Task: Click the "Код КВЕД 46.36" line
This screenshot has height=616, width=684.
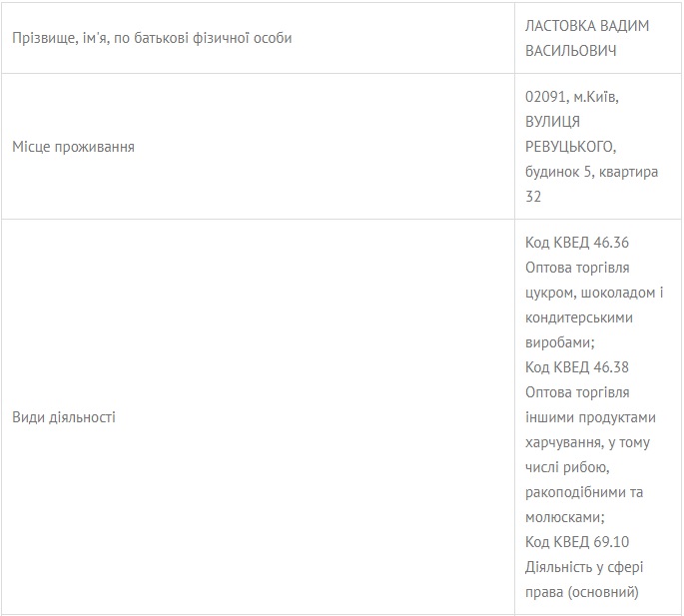Action: [577, 243]
